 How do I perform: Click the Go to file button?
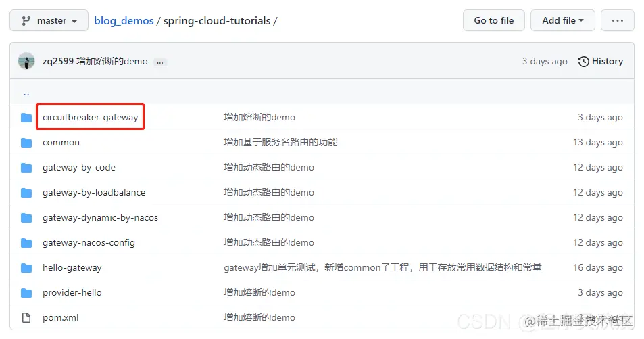coord(494,20)
